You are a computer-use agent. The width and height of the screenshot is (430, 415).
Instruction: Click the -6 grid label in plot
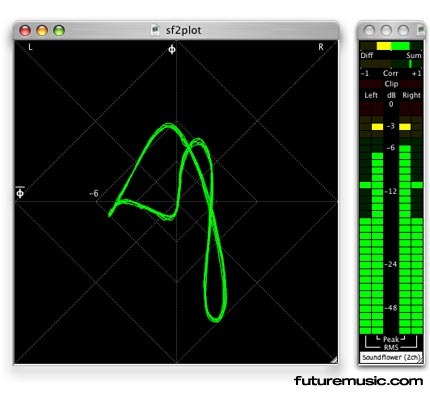[x=94, y=193]
